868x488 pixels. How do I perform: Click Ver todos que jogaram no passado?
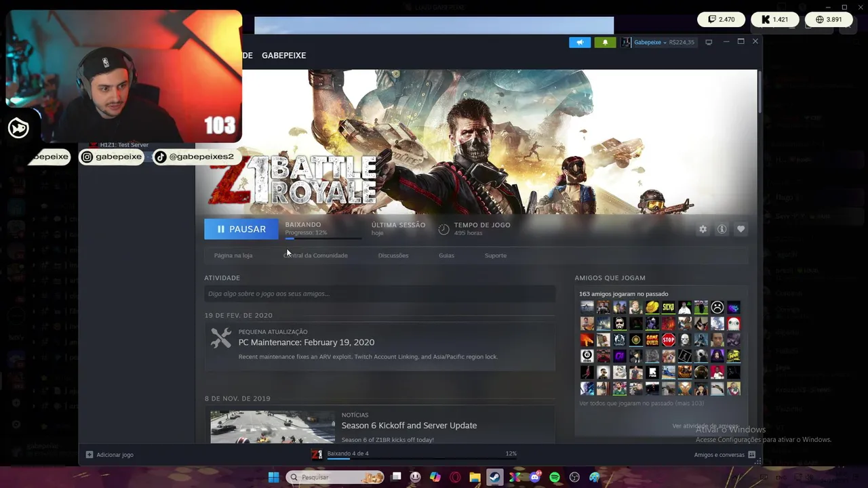642,403
